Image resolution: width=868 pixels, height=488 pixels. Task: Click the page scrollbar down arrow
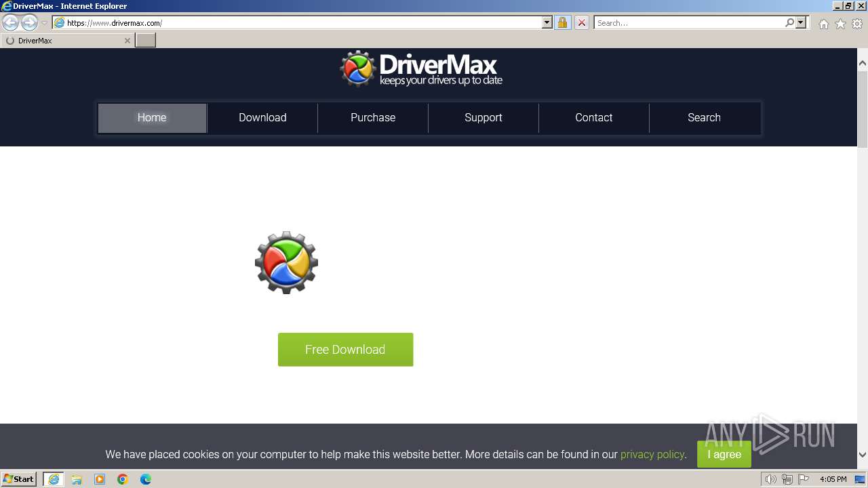tap(863, 455)
